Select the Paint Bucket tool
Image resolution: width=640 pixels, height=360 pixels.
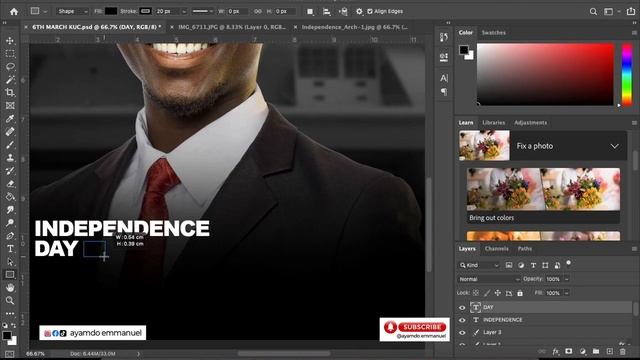tap(10, 197)
